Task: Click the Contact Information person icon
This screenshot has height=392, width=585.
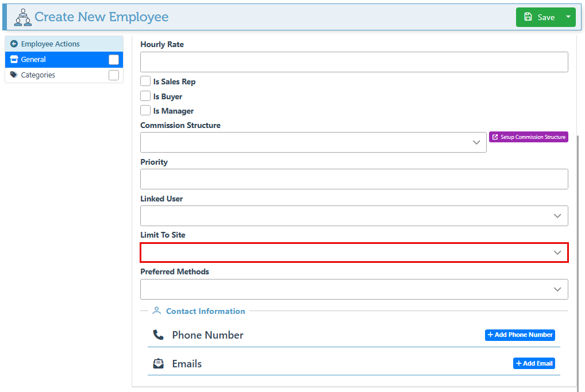Action: pos(156,311)
